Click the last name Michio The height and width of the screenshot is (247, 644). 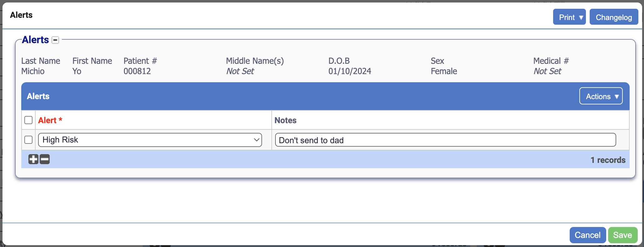pos(33,71)
